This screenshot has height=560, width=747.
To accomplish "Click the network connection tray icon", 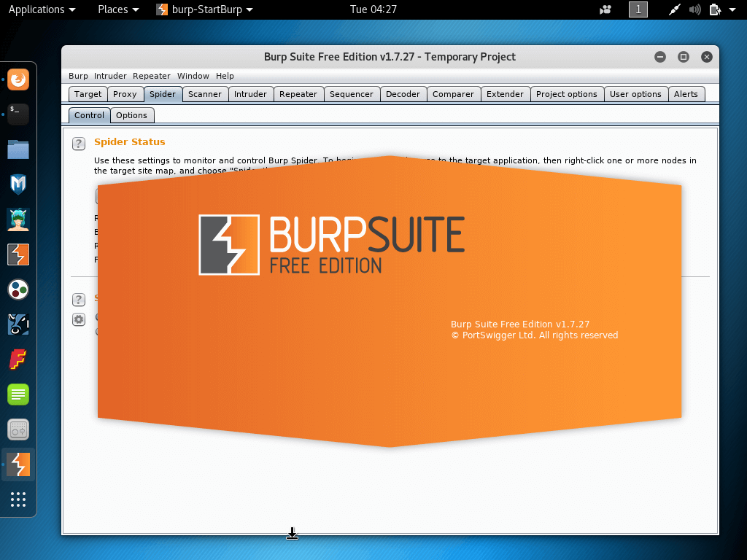I will (x=674, y=9).
